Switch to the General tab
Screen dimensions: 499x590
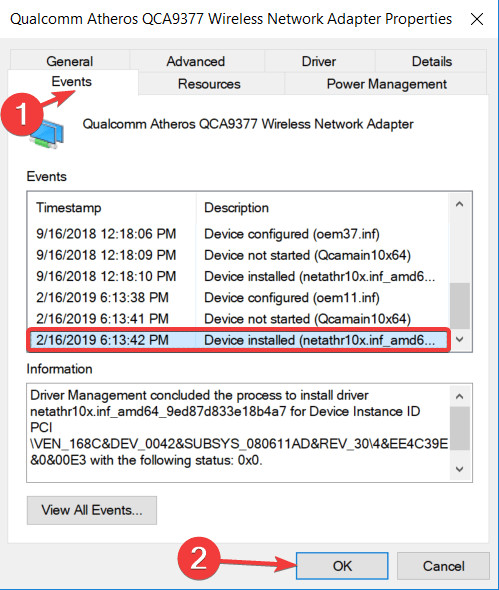(x=70, y=61)
